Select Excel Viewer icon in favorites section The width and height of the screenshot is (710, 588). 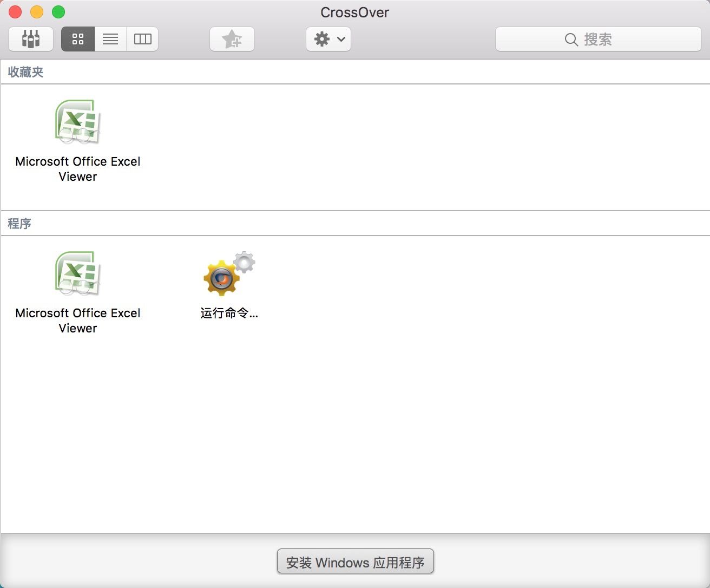click(78, 122)
